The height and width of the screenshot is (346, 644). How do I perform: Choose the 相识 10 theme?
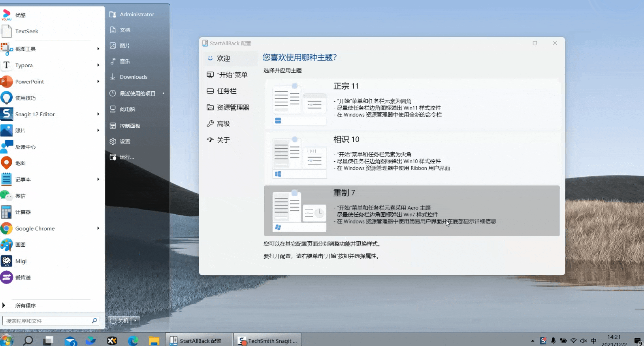[412, 157]
